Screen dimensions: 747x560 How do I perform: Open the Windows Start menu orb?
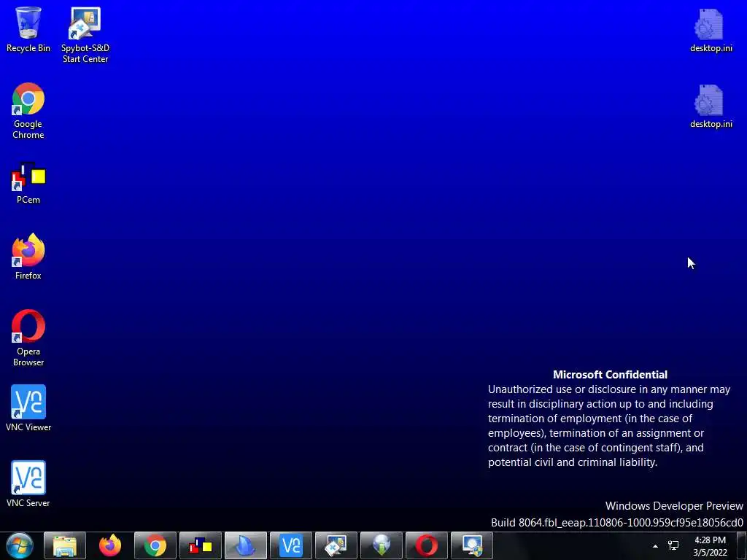tap(20, 545)
